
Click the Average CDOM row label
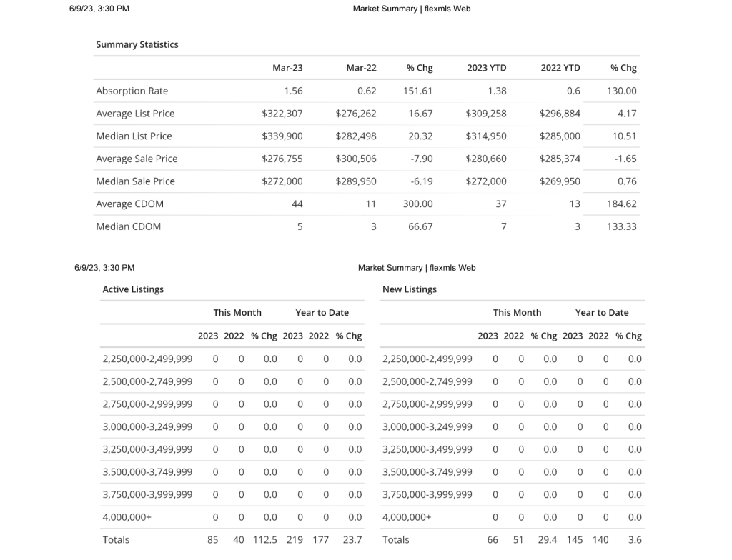point(129,204)
